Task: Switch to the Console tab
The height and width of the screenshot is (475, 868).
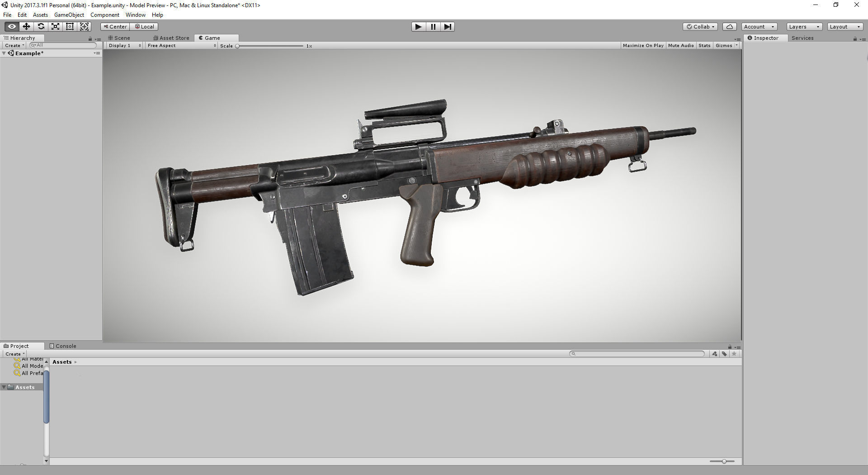Action: point(63,346)
